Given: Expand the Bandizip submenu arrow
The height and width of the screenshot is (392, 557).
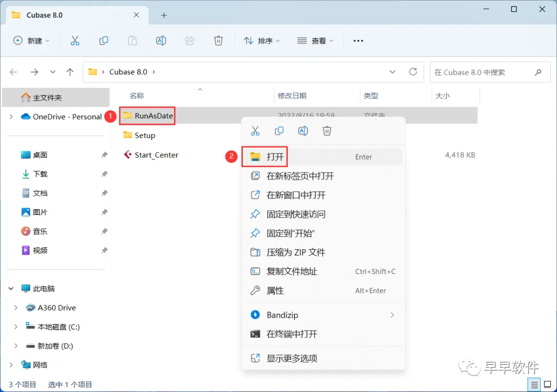Looking at the screenshot, I should [x=392, y=315].
